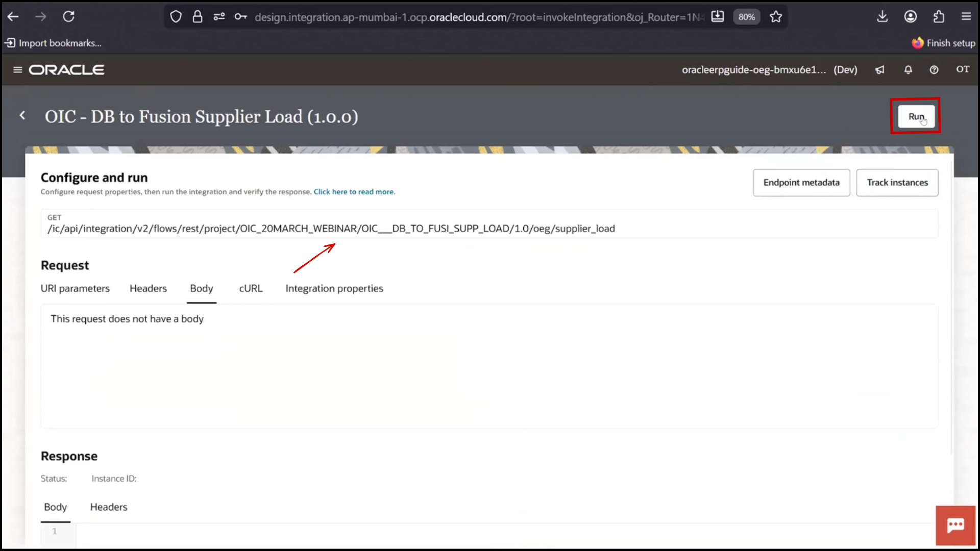Open the Oracle navigation hamburger menu
Screen dimensions: 980x551
(18, 70)
